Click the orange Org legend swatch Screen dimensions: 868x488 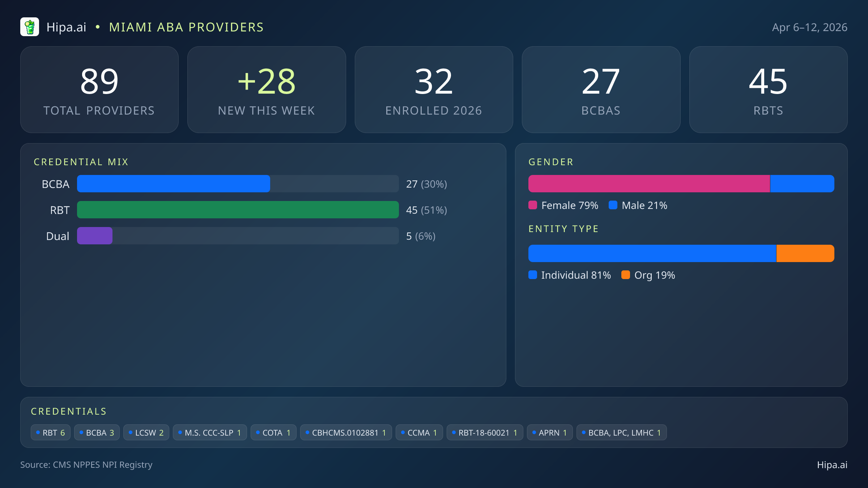click(x=625, y=275)
